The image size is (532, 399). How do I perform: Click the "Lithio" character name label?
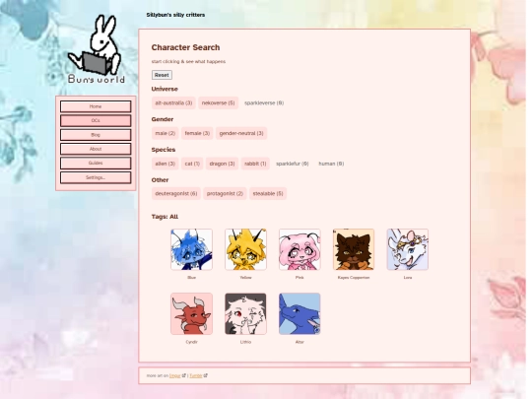pos(245,342)
